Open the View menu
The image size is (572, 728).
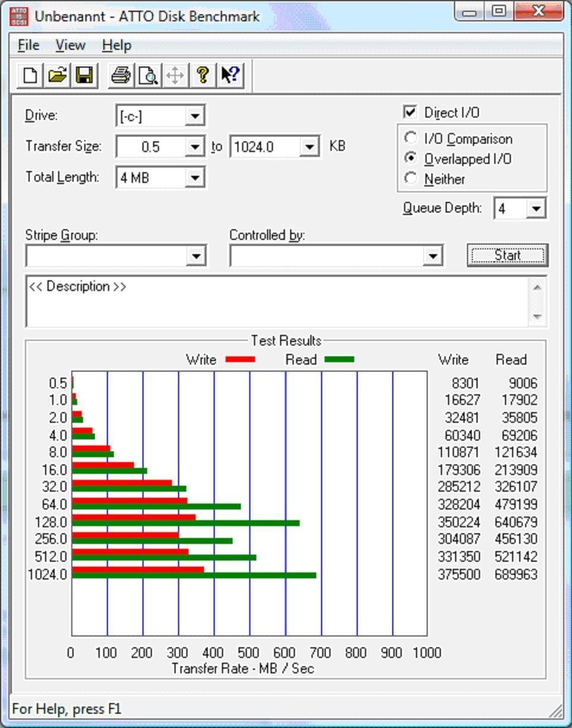click(x=71, y=45)
